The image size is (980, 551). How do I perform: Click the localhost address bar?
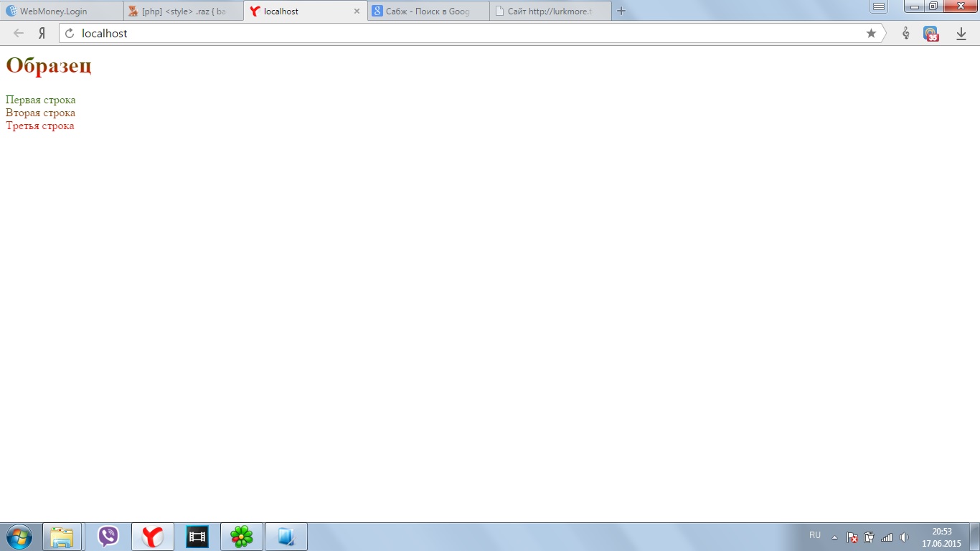466,33
